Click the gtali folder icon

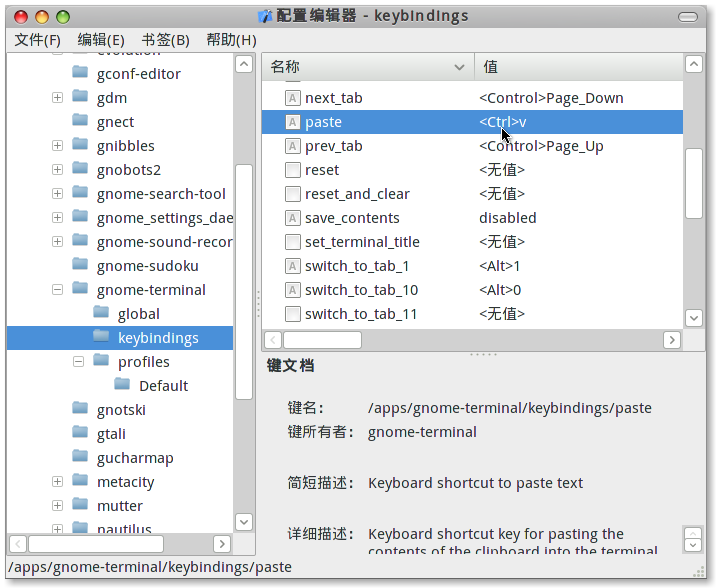(x=80, y=432)
